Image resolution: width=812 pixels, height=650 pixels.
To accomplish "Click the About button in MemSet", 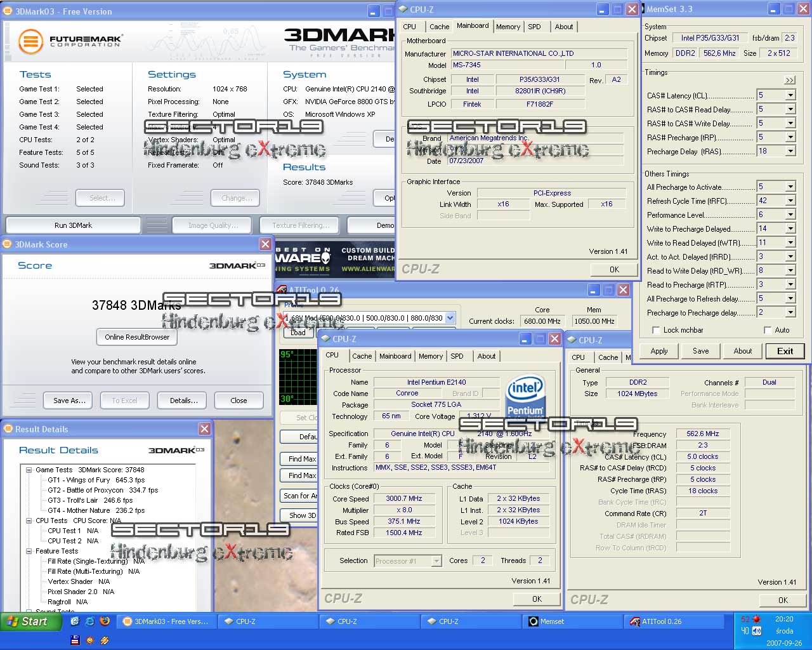I will (x=743, y=351).
